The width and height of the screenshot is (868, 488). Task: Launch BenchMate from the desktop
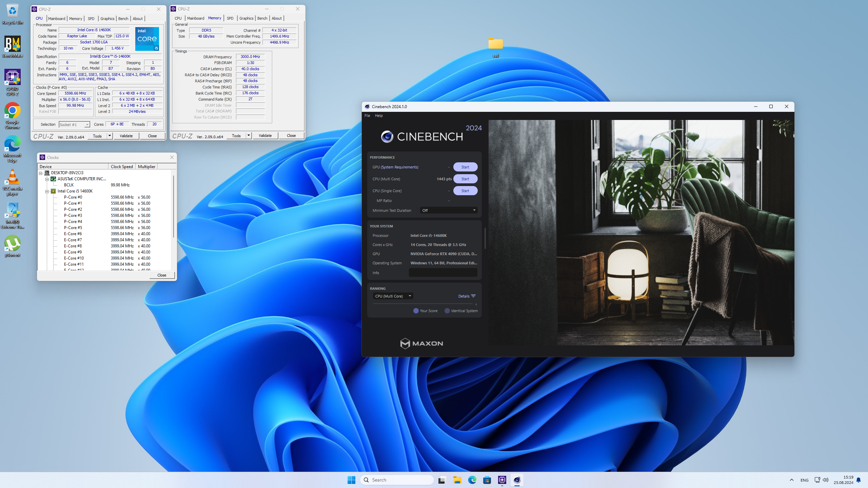[x=13, y=47]
